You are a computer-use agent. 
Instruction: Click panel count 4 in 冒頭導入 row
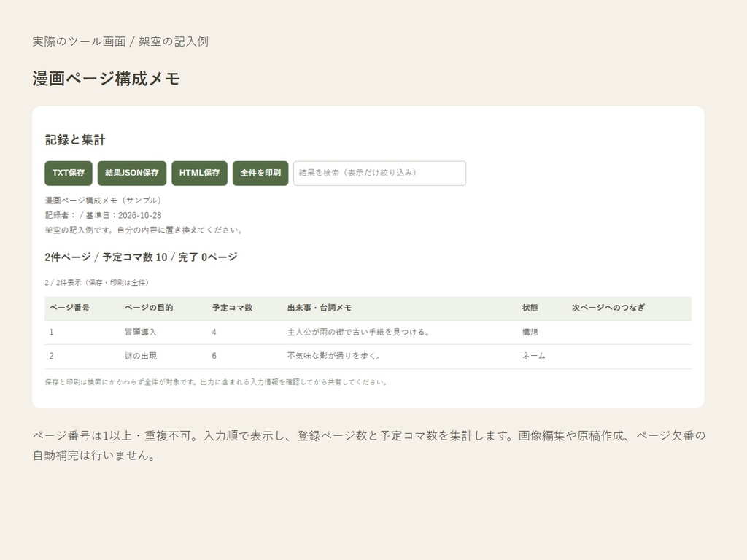click(214, 332)
